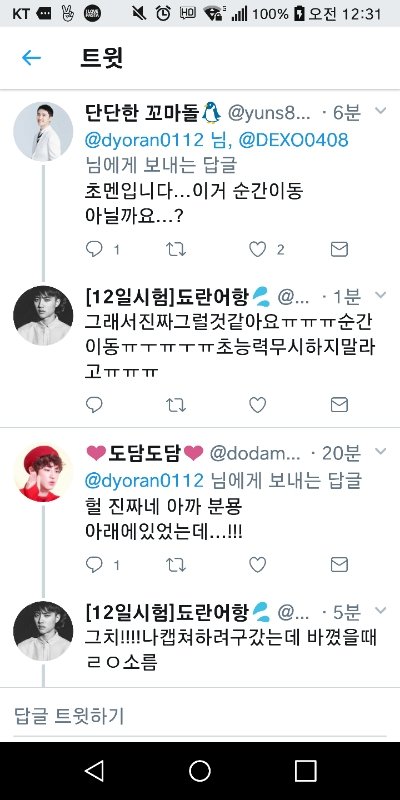Tap the Android home circle button
Viewport: 400px width, 800px height.
(x=200, y=771)
